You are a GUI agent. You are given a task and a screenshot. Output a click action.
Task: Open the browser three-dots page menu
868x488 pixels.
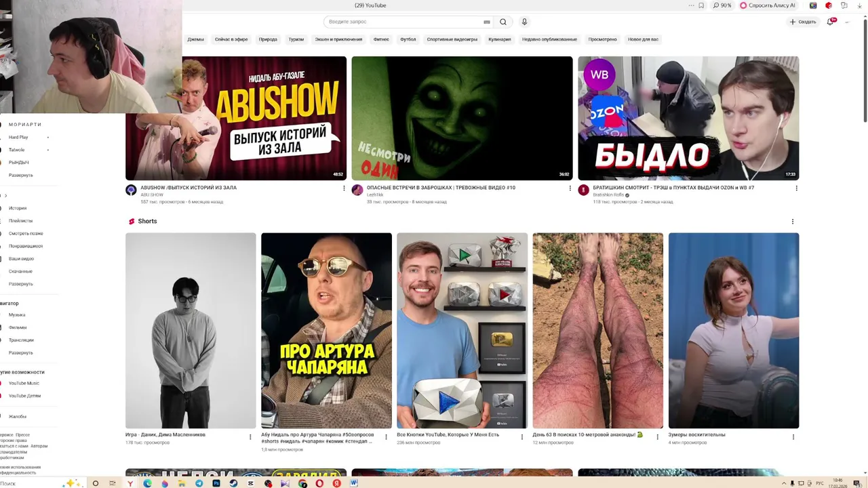[x=690, y=5]
